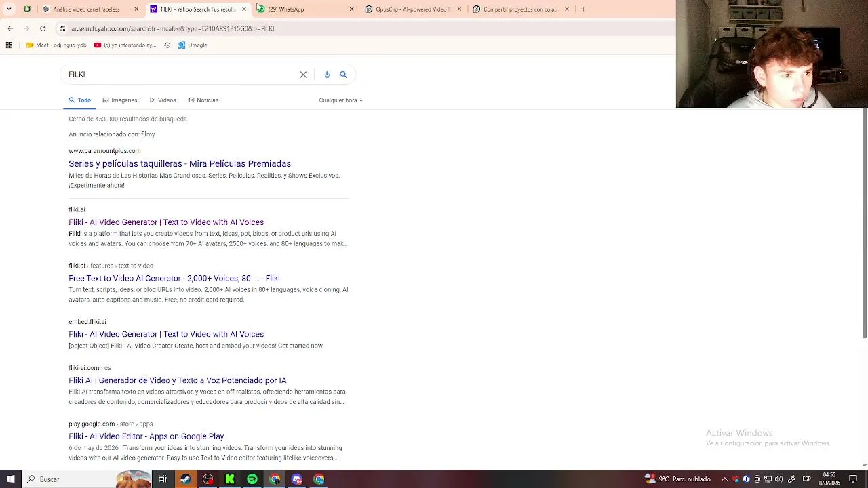The height and width of the screenshot is (488, 868).
Task: Open the tab search dropdown in Chrome
Action: click(9, 9)
